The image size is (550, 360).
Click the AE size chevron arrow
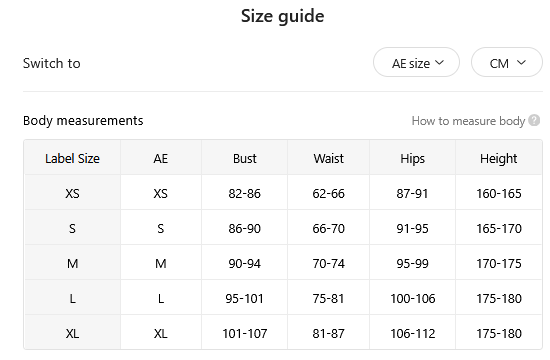click(440, 62)
